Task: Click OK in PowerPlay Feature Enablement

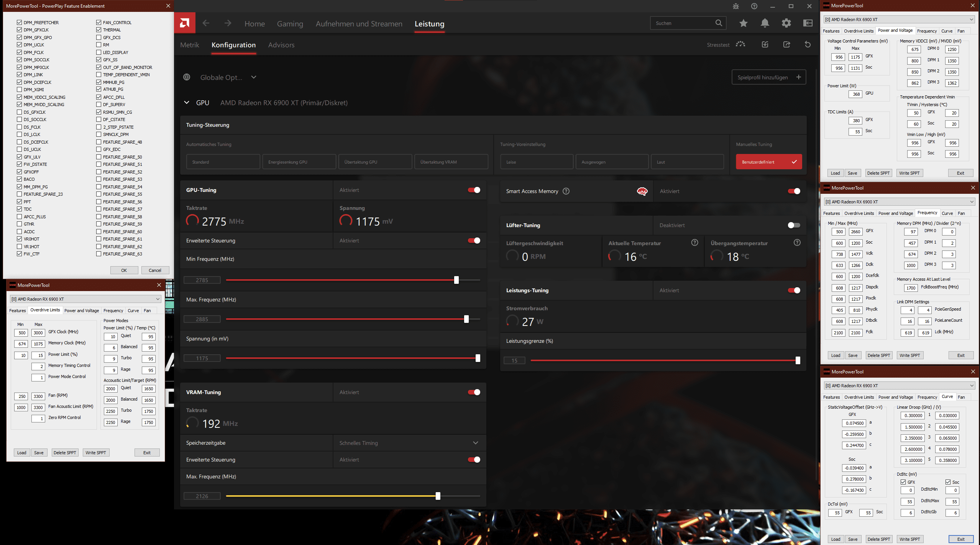Action: tap(124, 270)
